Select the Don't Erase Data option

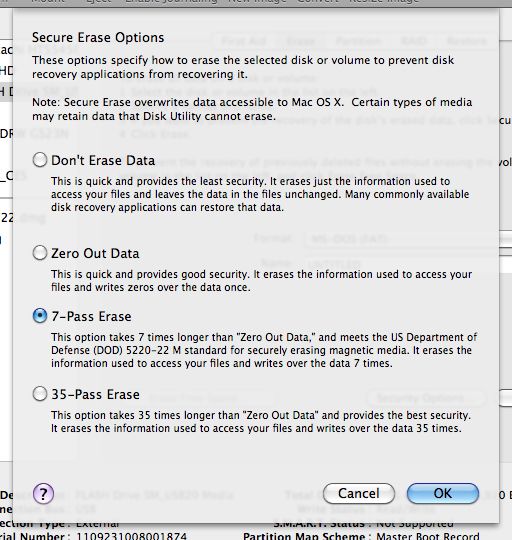point(40,160)
